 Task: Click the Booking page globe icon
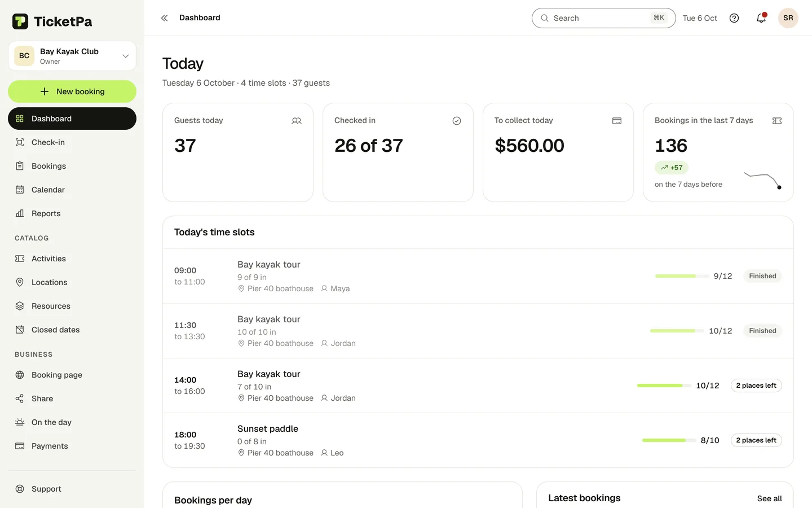point(20,375)
